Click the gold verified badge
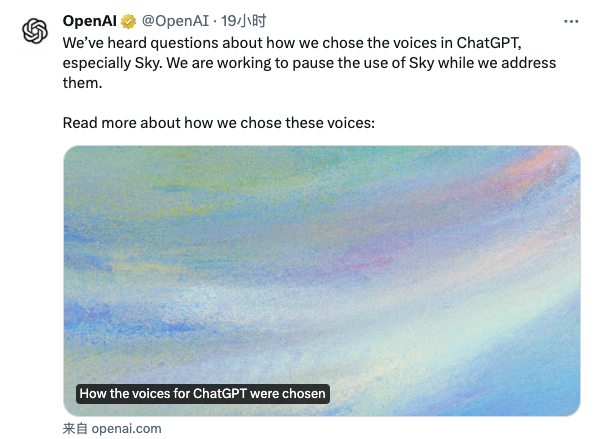Viewport: 594px width, 439px height. tap(128, 21)
